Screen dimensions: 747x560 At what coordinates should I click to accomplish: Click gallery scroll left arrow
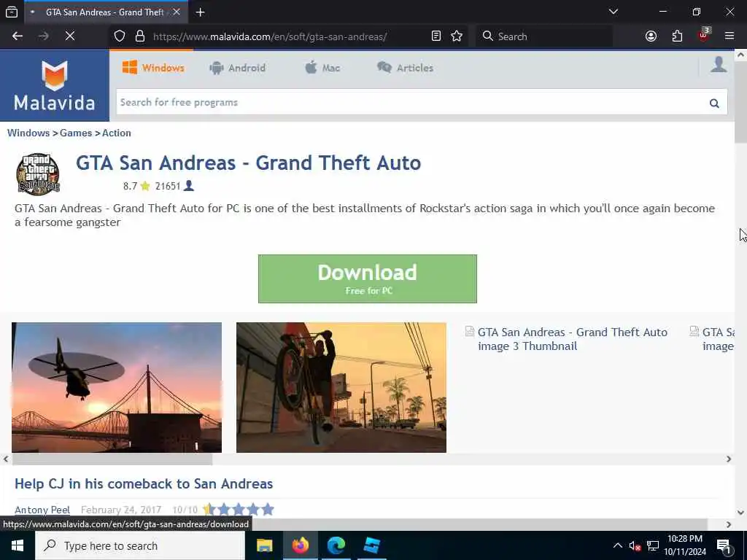[x=6, y=459]
